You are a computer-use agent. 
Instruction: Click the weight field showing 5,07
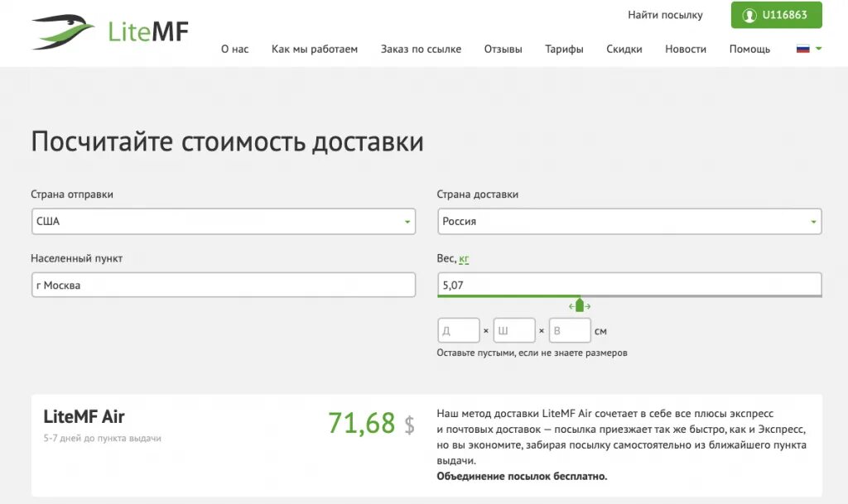629,285
